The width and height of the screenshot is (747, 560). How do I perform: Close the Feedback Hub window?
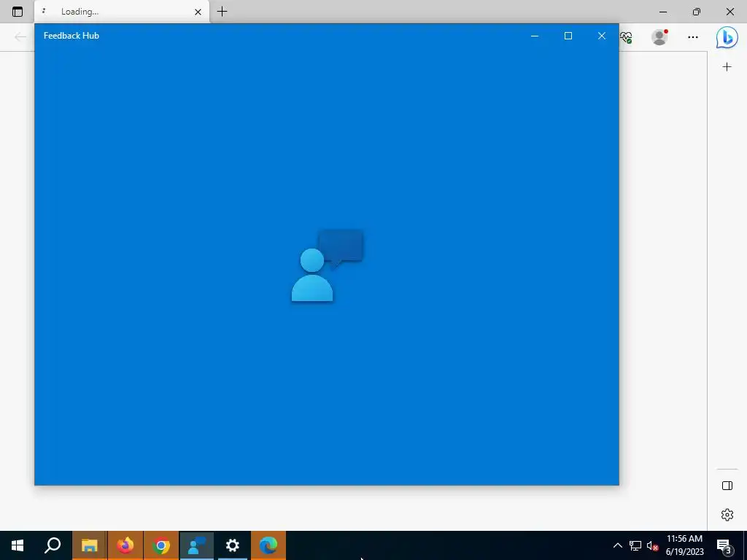602,36
